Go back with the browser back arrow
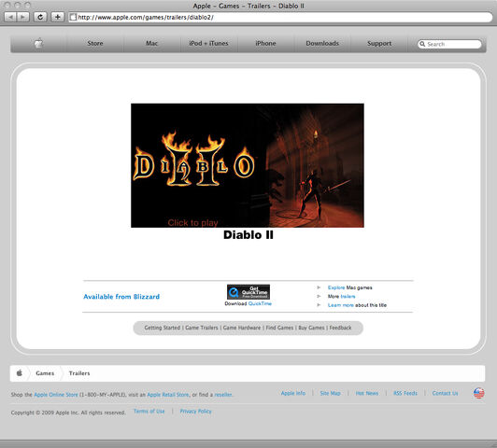497x448 pixels. [x=10, y=17]
